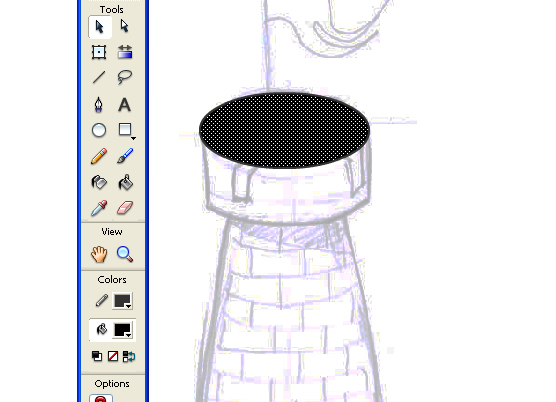Screen dimensions: 556x402
Task: Set No Color for the swatch
Action: (113, 356)
